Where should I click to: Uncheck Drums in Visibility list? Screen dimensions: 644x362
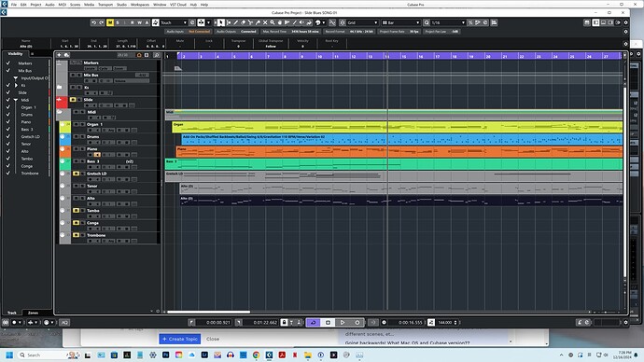tap(7, 115)
